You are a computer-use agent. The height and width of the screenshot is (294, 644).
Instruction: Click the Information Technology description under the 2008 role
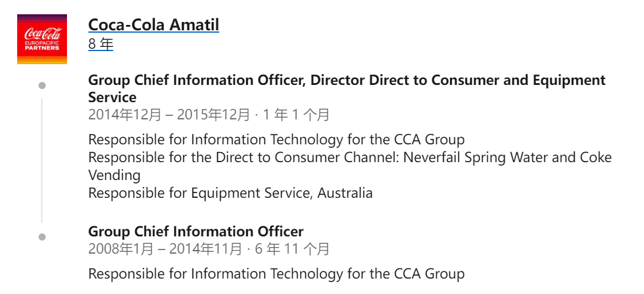tap(276, 273)
